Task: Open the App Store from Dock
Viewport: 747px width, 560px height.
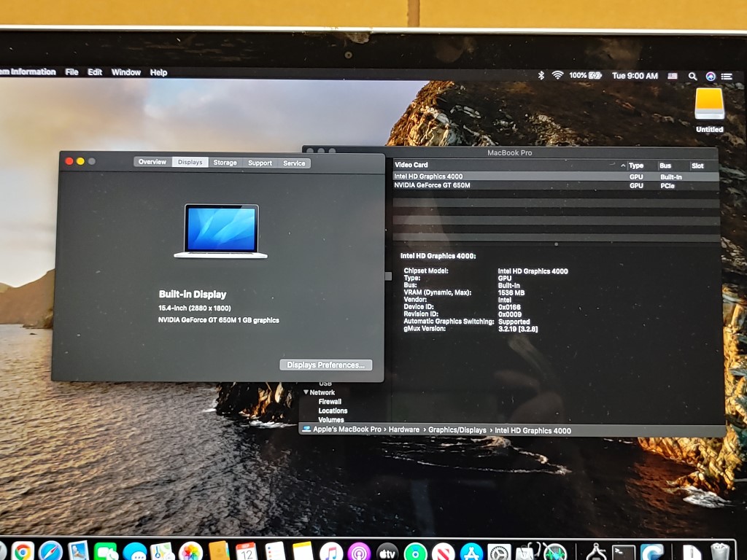Action: [x=472, y=552]
